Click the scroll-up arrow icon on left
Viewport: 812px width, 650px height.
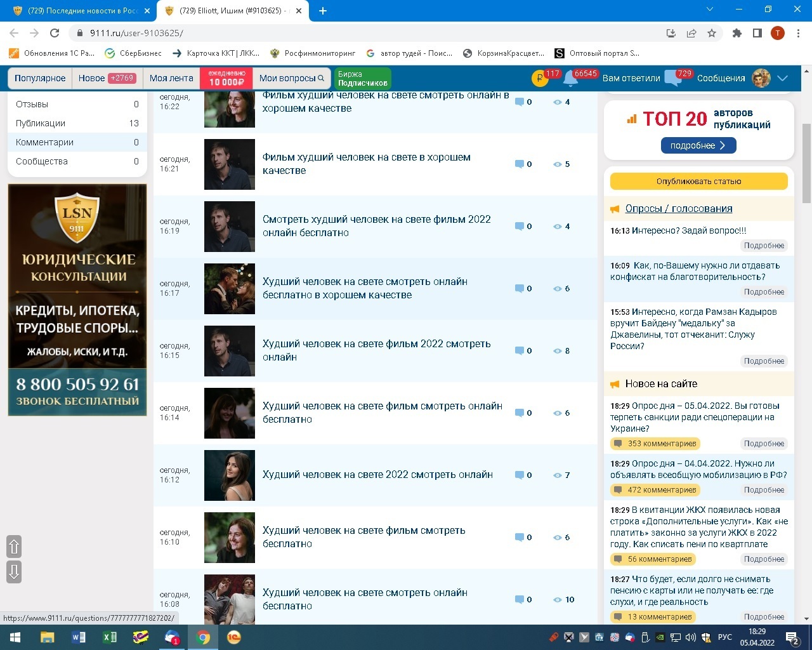tap(14, 547)
